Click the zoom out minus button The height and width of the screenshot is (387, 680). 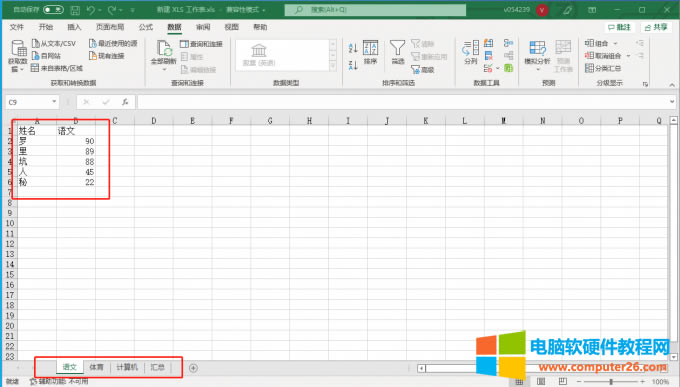[579, 382]
